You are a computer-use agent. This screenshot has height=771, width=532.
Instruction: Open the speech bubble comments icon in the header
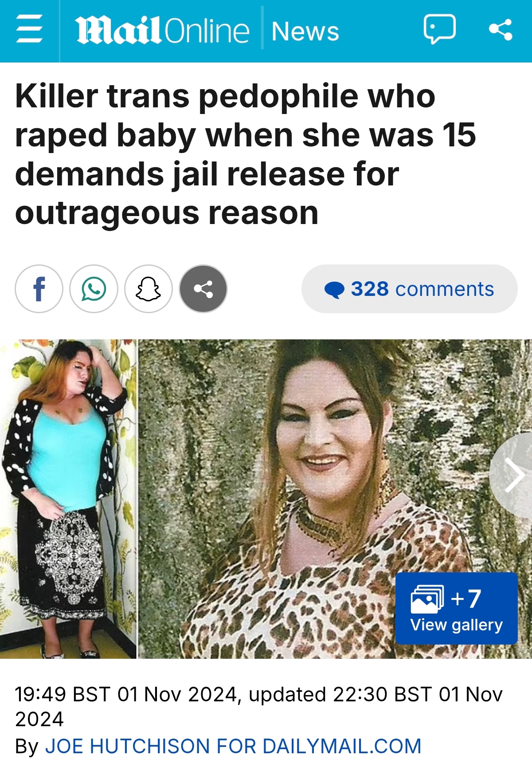[439, 29]
